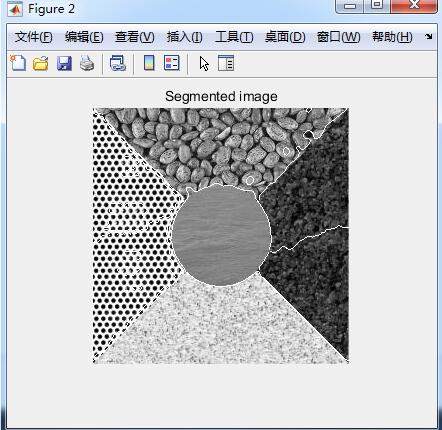442x430 pixels.
Task: Open the Plot Tools panel icon
Action: point(226,63)
